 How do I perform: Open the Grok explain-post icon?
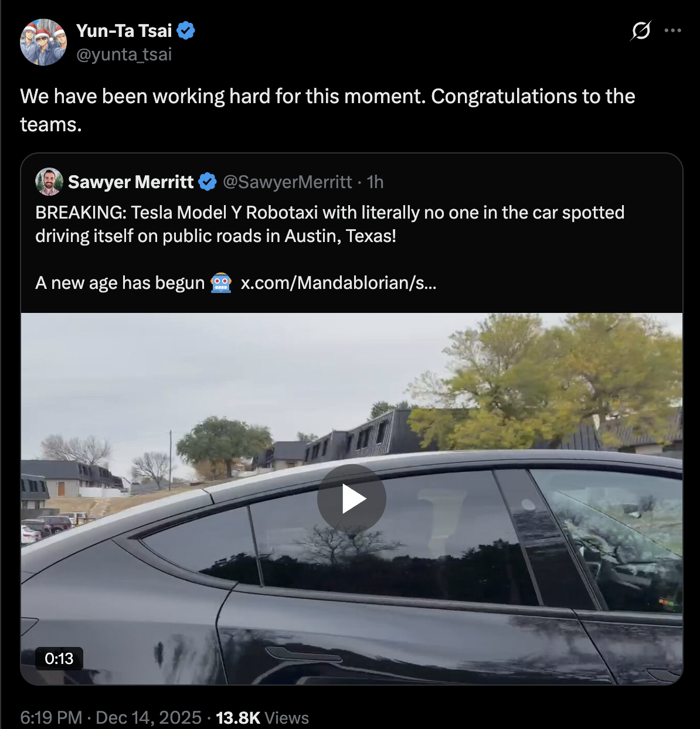pos(641,30)
